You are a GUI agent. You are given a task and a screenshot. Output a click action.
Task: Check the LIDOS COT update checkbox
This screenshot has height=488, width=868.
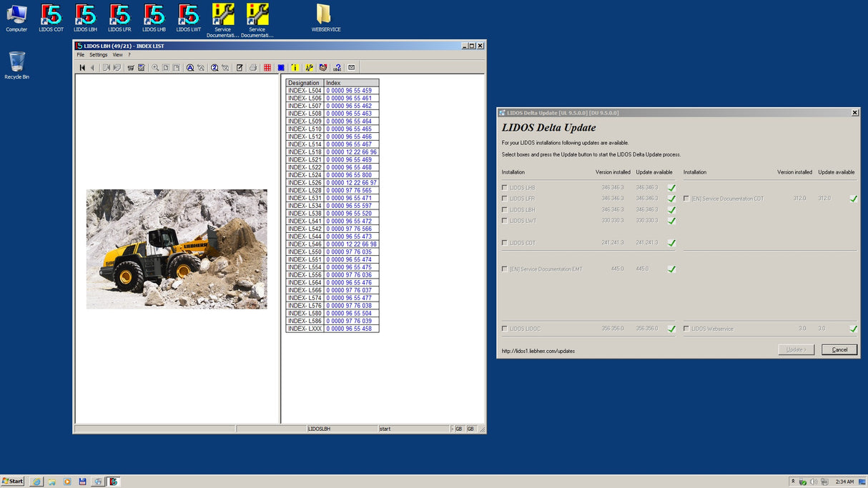click(x=505, y=243)
